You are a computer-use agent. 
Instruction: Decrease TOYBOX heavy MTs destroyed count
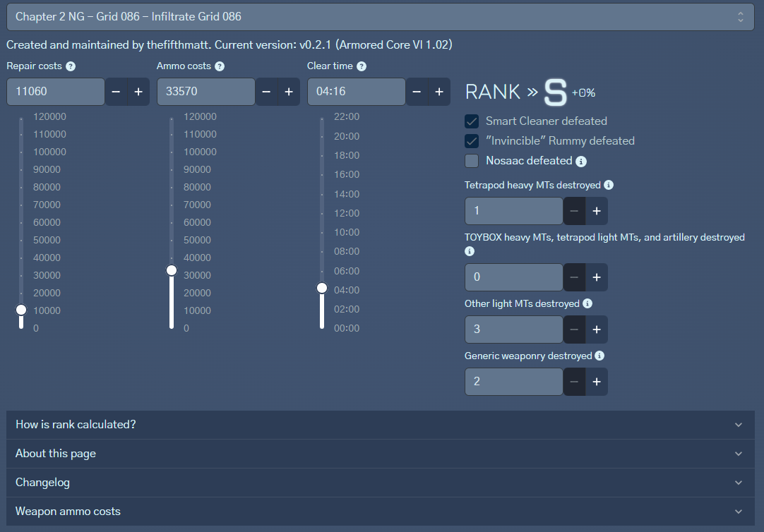(x=574, y=277)
